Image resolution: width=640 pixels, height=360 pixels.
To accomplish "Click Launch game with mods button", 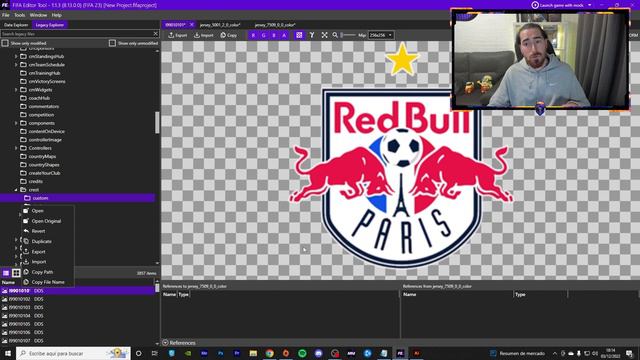I will tap(558, 5).
